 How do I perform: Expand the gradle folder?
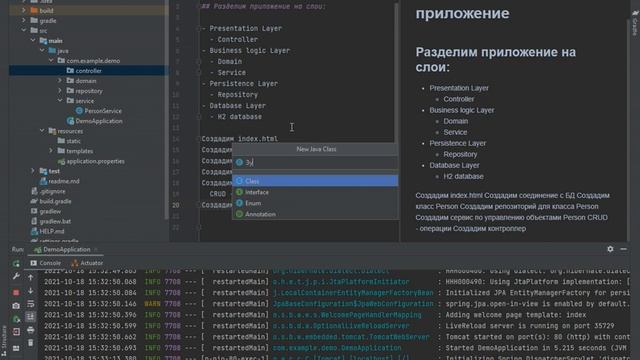(23, 20)
